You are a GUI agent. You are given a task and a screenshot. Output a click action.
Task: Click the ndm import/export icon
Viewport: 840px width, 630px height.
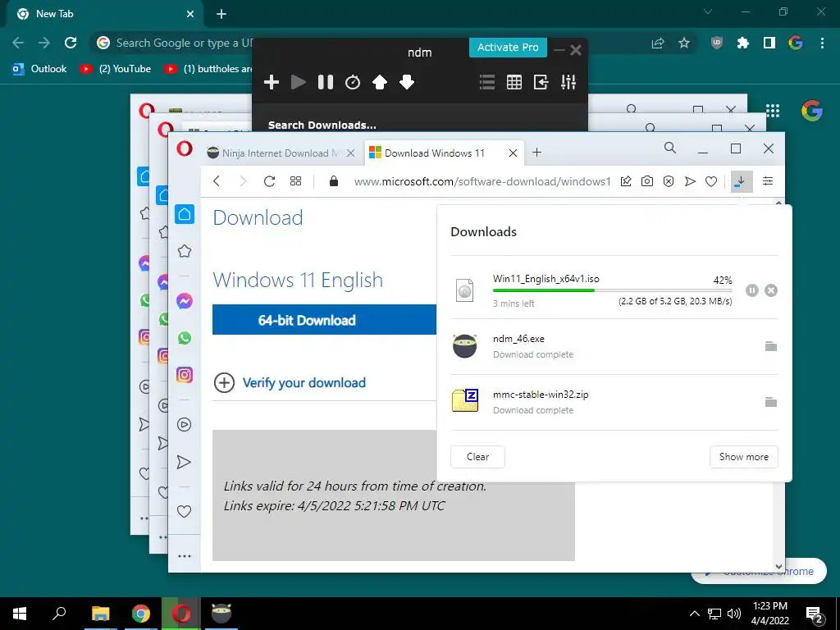click(x=541, y=82)
